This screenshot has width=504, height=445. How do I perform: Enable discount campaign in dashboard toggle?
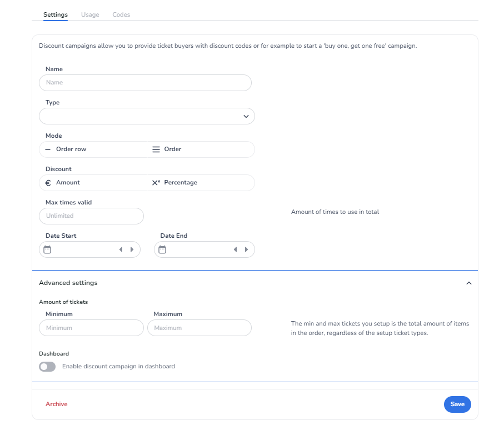(47, 367)
